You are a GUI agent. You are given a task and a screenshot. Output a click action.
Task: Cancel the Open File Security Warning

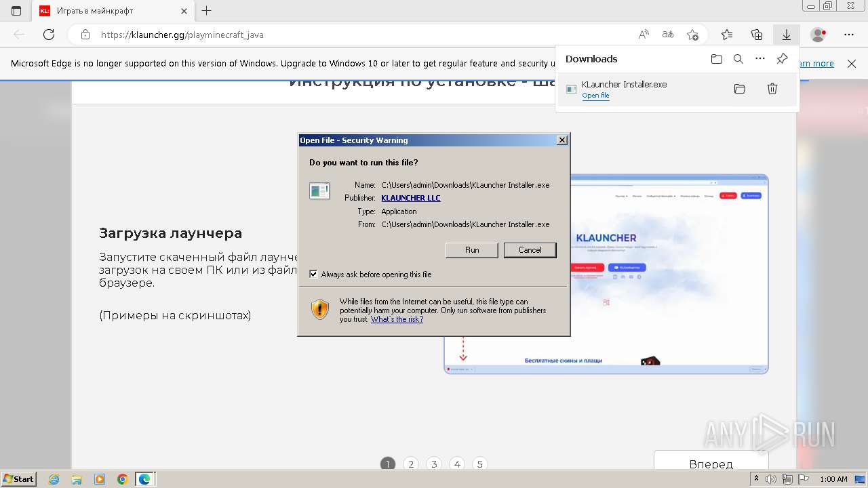coord(530,250)
